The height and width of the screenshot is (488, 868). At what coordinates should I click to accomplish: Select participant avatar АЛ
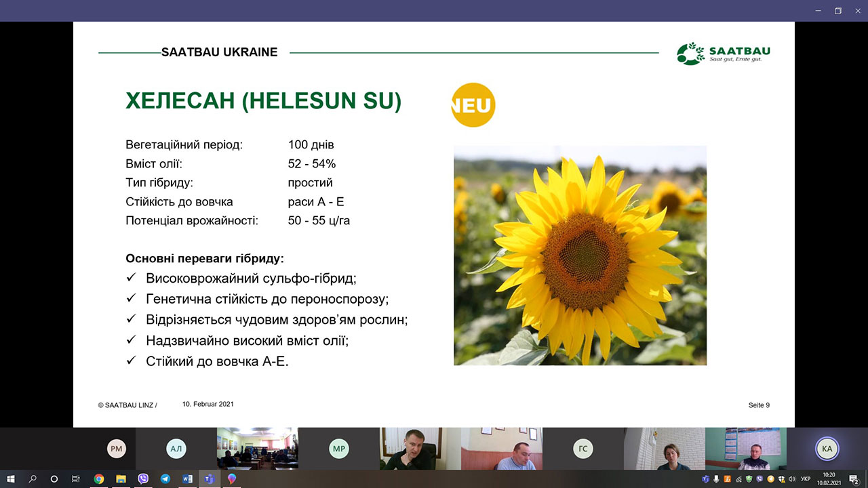pos(176,448)
